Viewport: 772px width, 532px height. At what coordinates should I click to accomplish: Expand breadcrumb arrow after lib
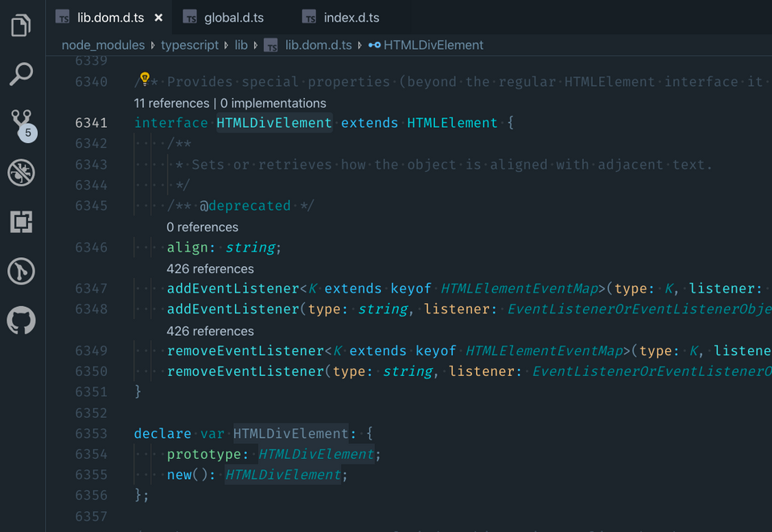(x=256, y=45)
